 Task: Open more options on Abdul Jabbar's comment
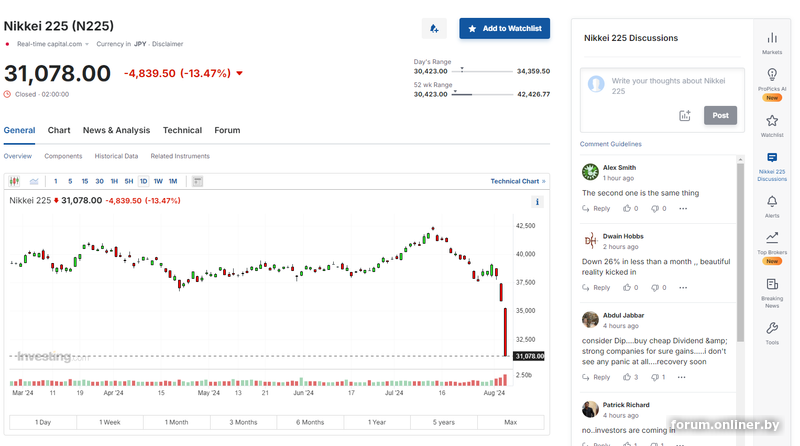coord(683,377)
